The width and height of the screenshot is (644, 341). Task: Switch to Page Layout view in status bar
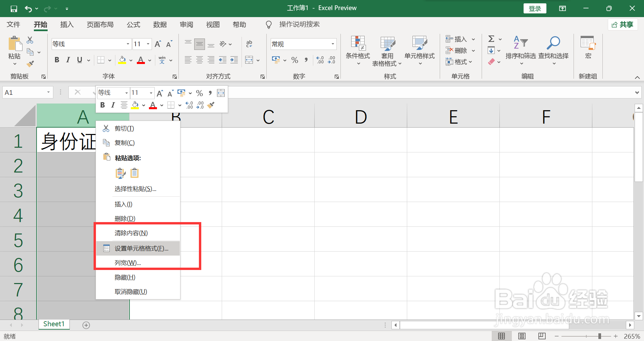tap(522, 336)
